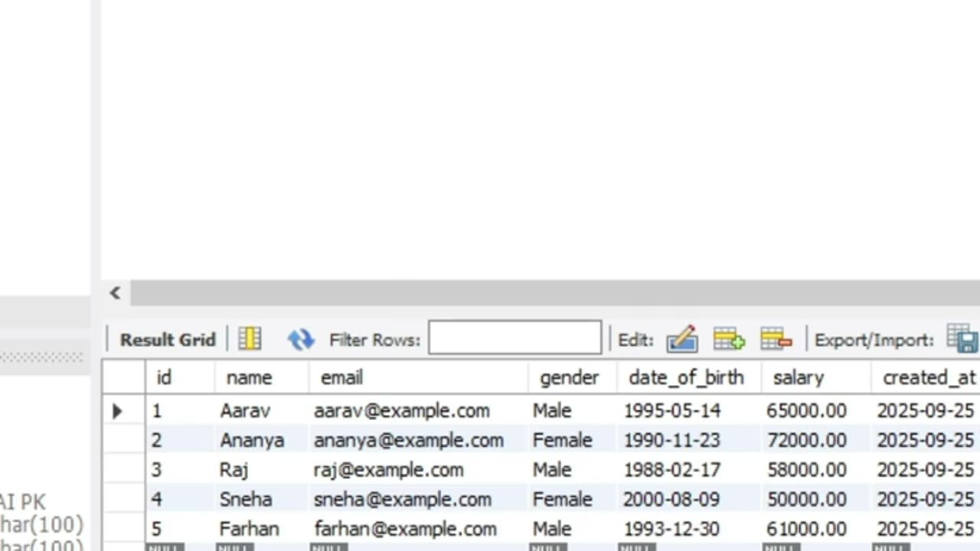Delete selected rows icon in Edit toolbar
Image resolution: width=980 pixels, height=551 pixels.
tap(776, 339)
